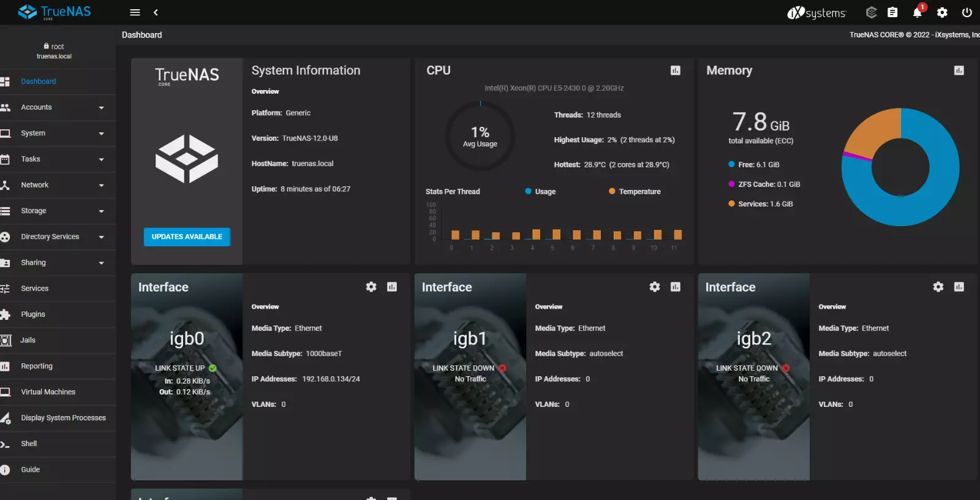Click the Dashboard breadcrumb title

click(141, 35)
